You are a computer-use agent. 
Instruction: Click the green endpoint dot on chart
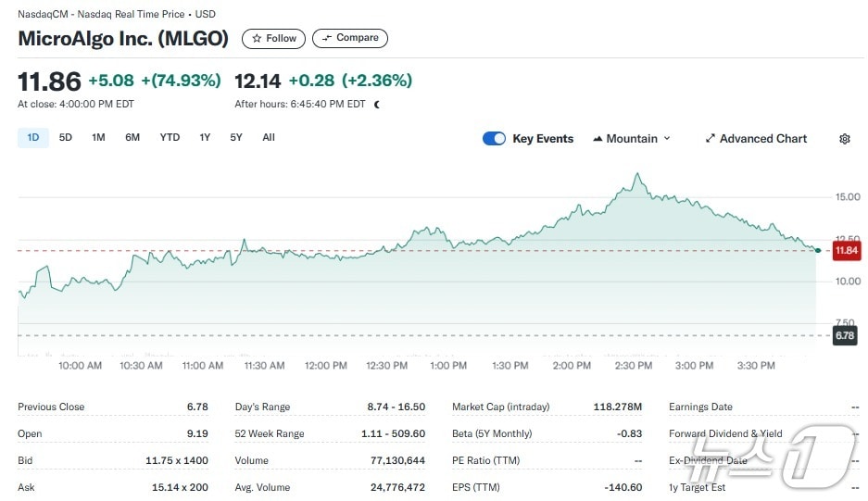[x=816, y=250]
